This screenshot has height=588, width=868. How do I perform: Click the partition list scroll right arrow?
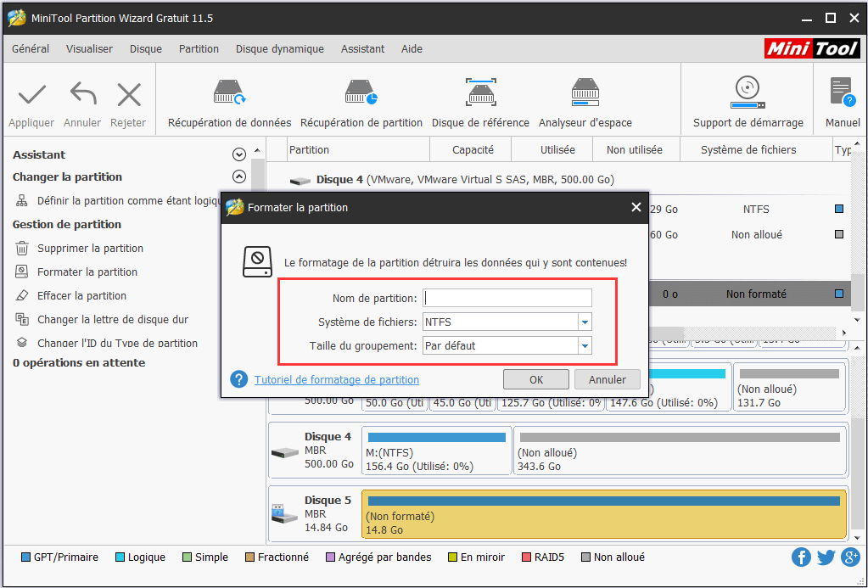843,333
